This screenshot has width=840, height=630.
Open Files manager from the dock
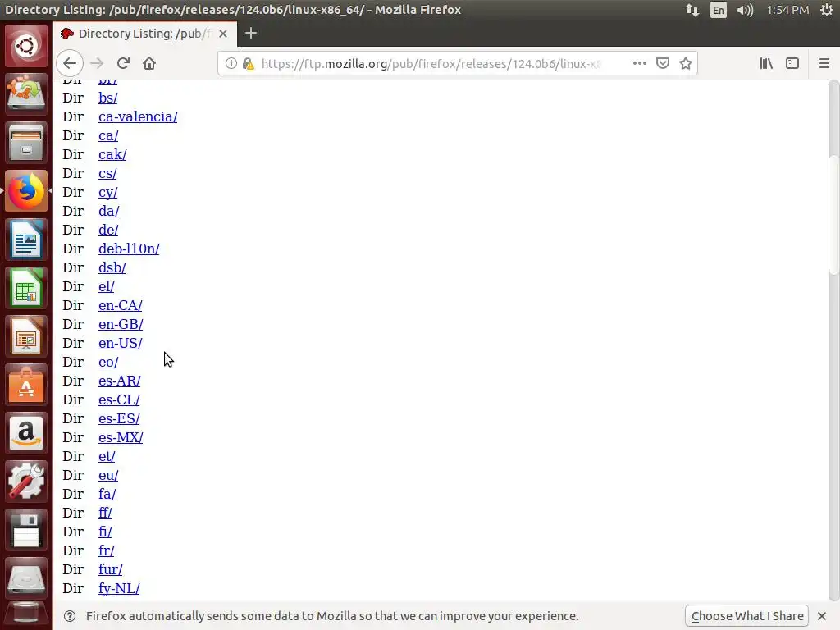click(26, 143)
